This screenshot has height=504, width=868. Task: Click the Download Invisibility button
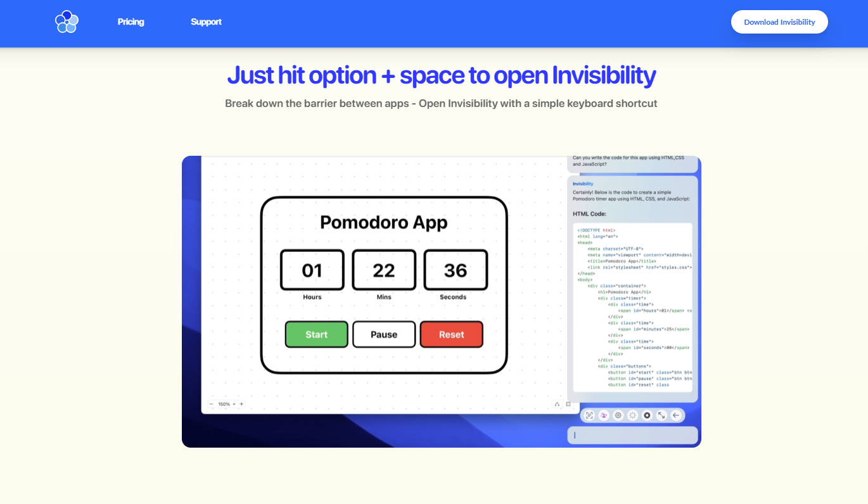[x=779, y=22]
